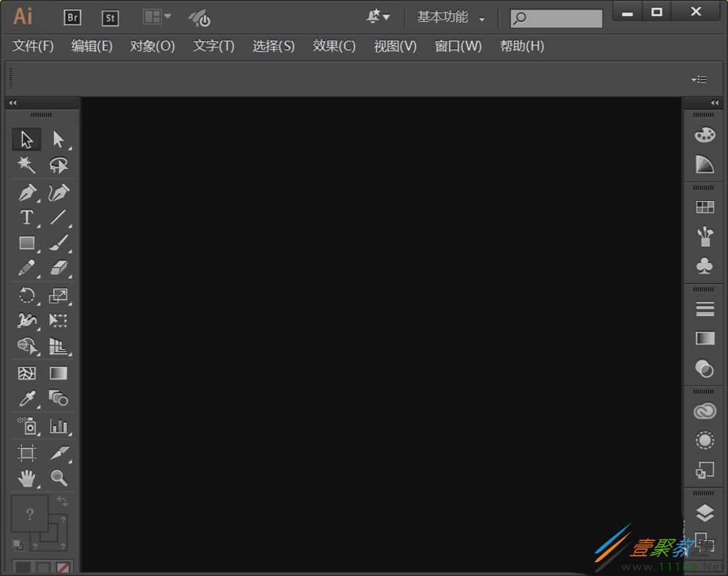Pick the Symbol Sprayer tool
728x576 pixels.
26,425
